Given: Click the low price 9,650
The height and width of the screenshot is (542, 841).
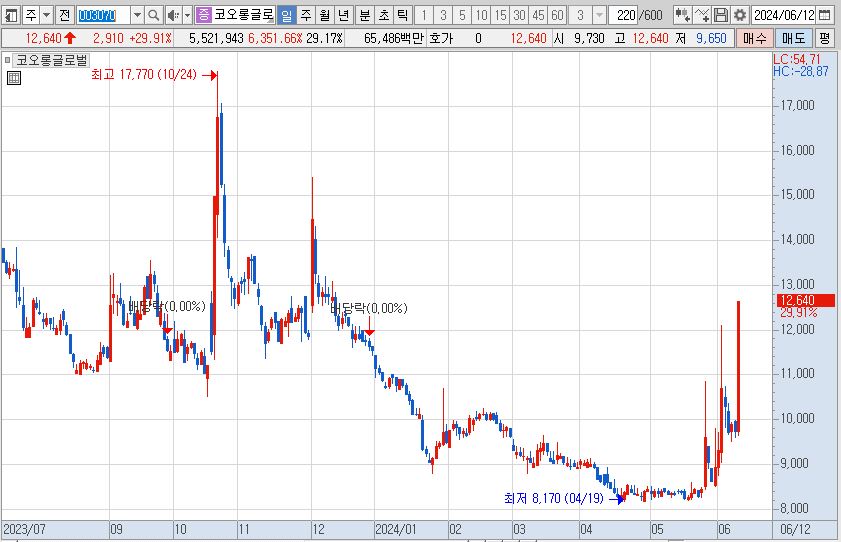Looking at the screenshot, I should point(711,39).
